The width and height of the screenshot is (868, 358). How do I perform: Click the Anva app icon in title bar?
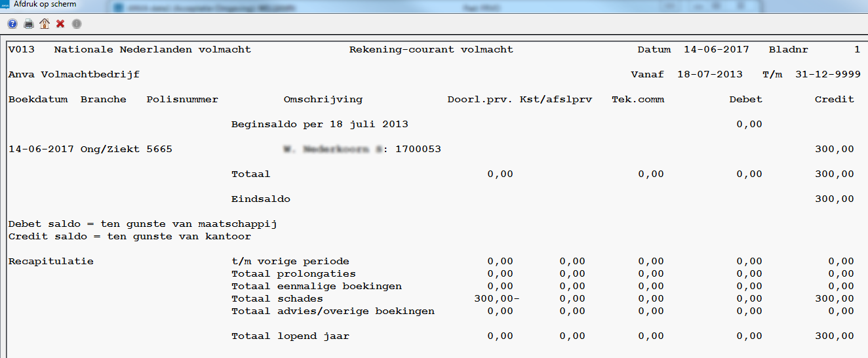[5, 5]
